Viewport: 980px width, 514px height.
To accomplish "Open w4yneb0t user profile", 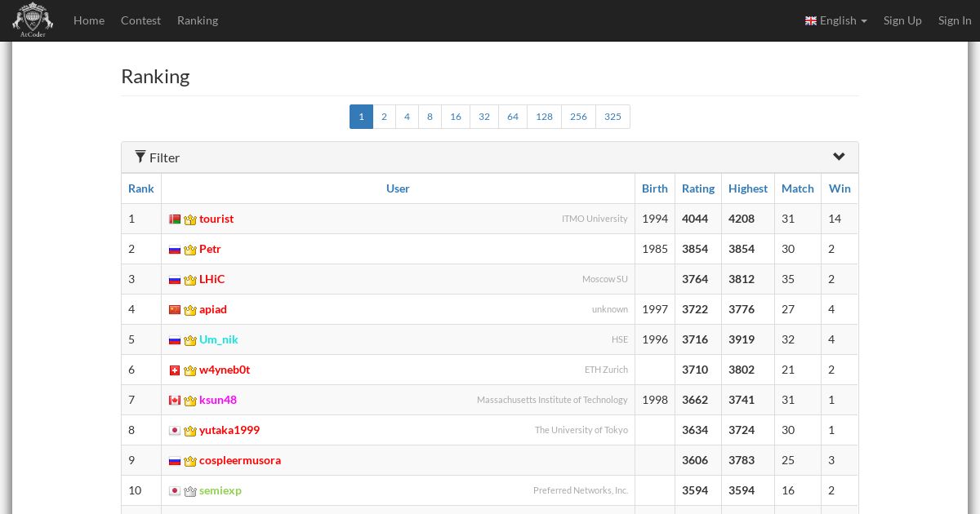I will [x=225, y=370].
